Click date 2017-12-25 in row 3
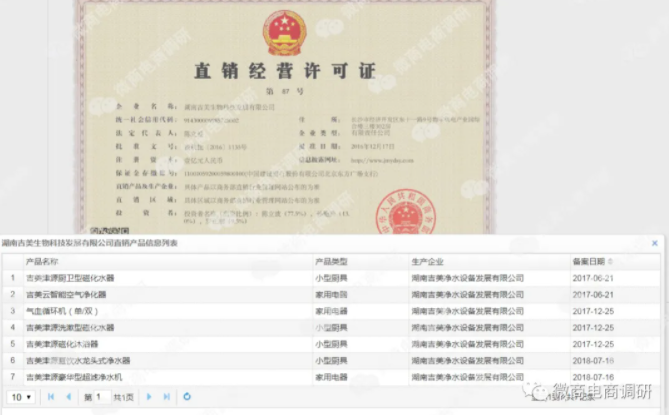The image size is (669, 415). point(593,311)
